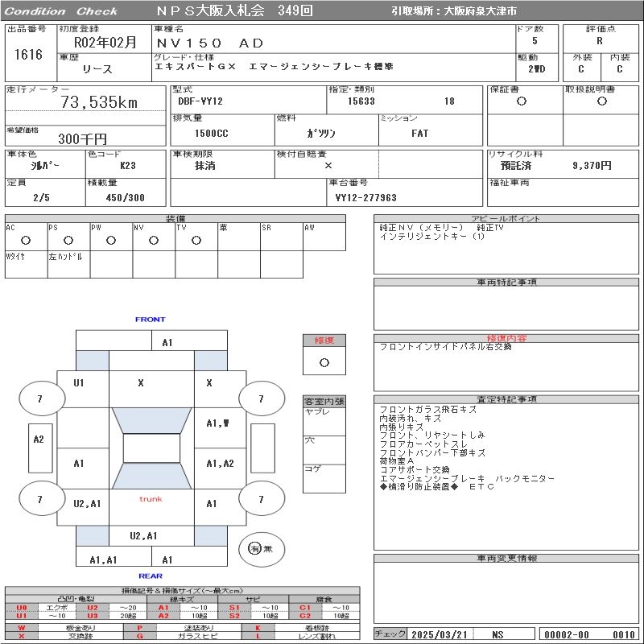Screen dimensions: 644x644
Task: Click the Condition Check header title
Action: [61, 11]
